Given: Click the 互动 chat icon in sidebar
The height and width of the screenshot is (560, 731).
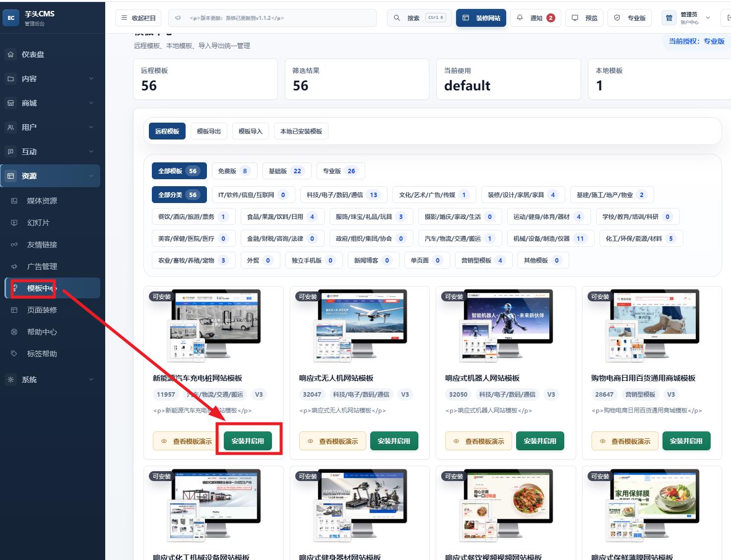Looking at the screenshot, I should point(11,152).
